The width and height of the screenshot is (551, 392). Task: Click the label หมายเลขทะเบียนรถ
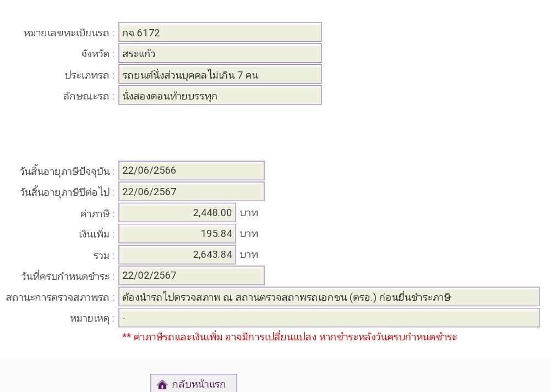pos(69,33)
